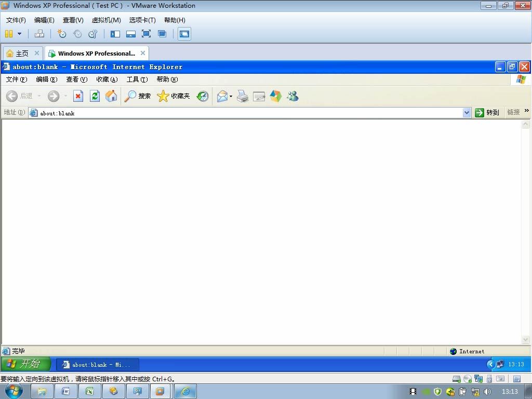Click the IE vertical scrollbar up arrow
The width and height of the screenshot is (532, 399).
(x=526, y=124)
